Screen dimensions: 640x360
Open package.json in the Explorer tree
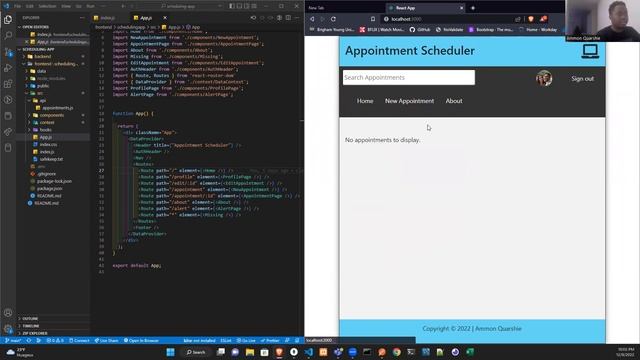click(x=50, y=189)
